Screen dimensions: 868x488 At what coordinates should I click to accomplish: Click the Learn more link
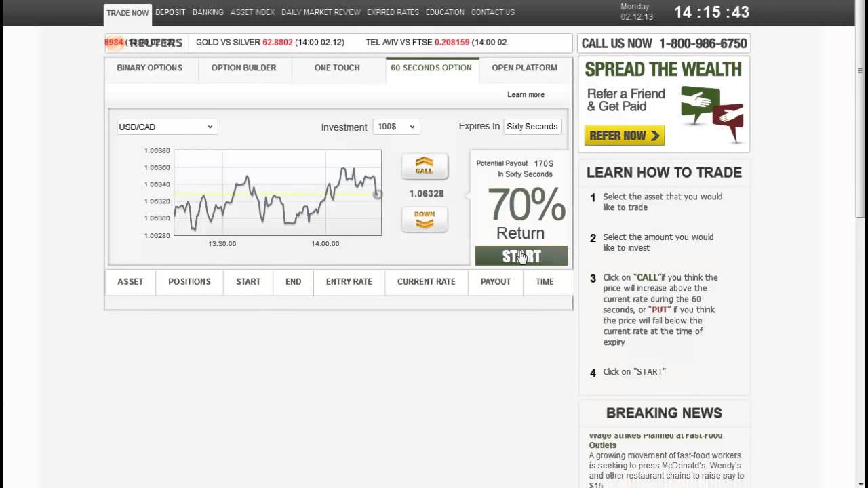click(x=526, y=95)
